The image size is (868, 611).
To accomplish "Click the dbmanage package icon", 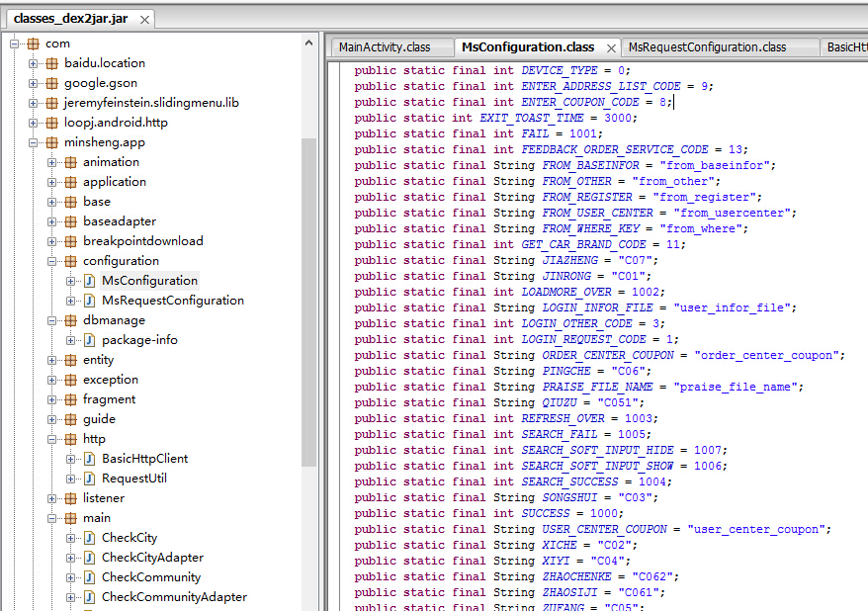I will tap(71, 321).
